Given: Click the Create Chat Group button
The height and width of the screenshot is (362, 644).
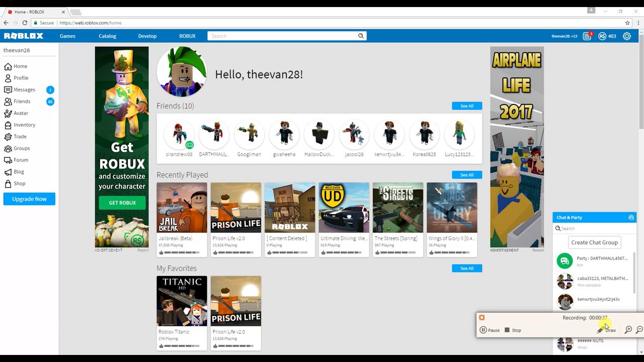Looking at the screenshot, I should pyautogui.click(x=594, y=242).
